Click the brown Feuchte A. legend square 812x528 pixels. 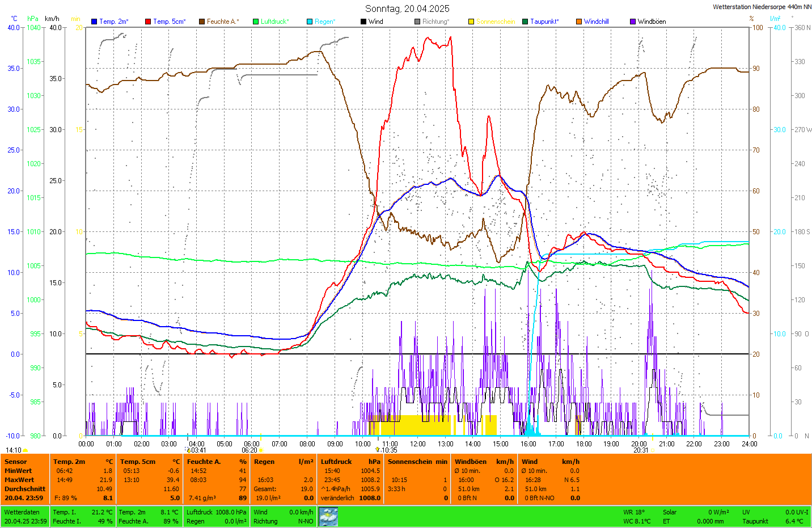202,22
